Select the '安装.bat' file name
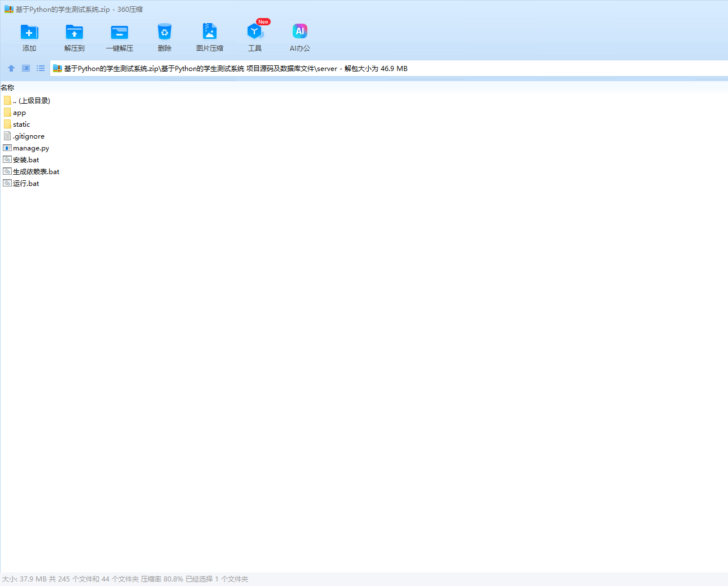728x586 pixels. point(26,160)
